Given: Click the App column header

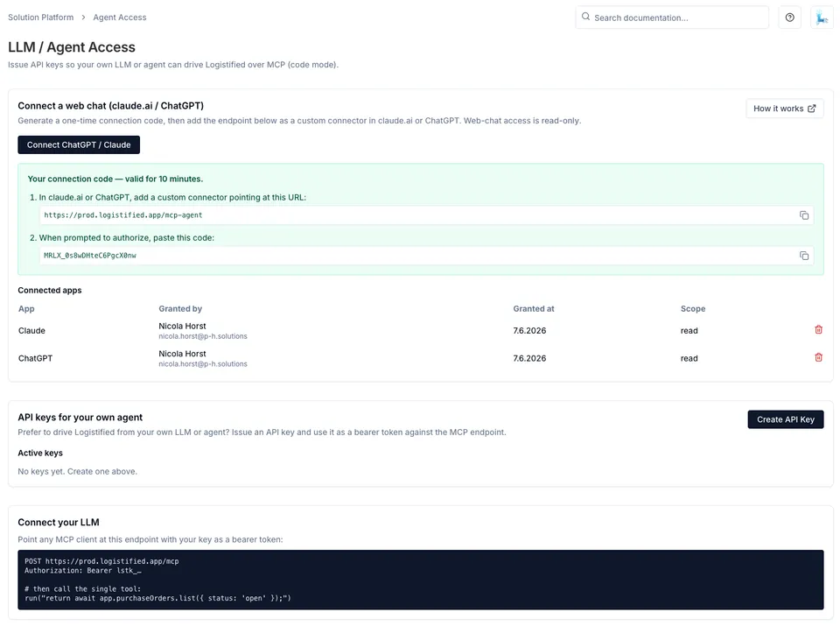Looking at the screenshot, I should (26, 309).
